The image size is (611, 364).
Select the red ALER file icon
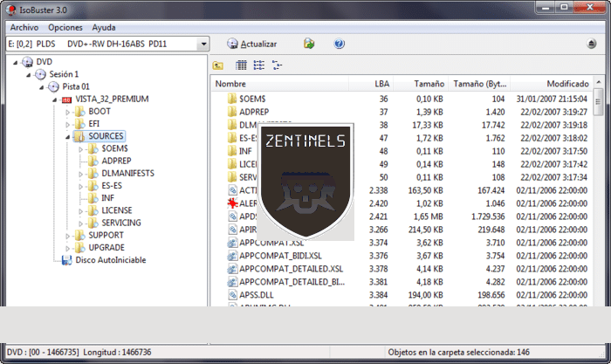coord(232,203)
